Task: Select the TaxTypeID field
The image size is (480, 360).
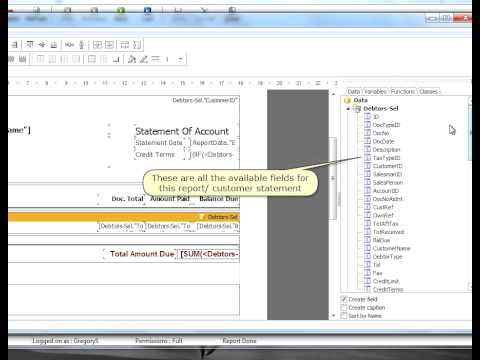Action: coord(382,158)
